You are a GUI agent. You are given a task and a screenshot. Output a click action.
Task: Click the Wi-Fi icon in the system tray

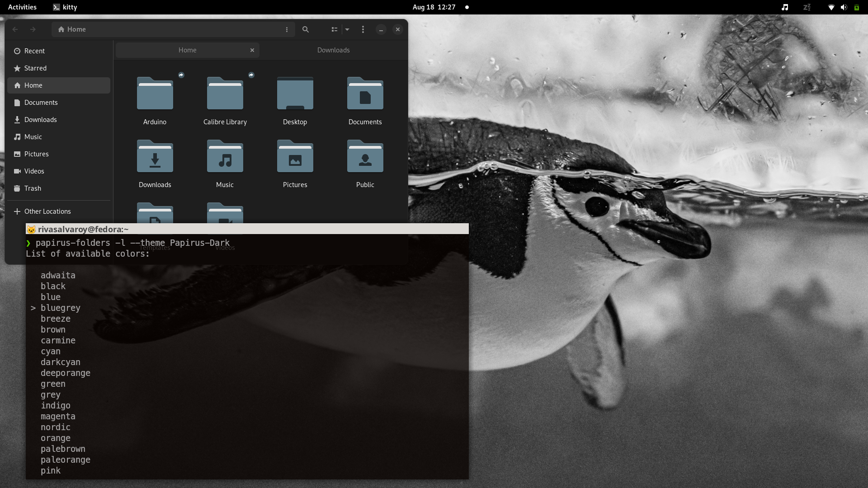(831, 7)
